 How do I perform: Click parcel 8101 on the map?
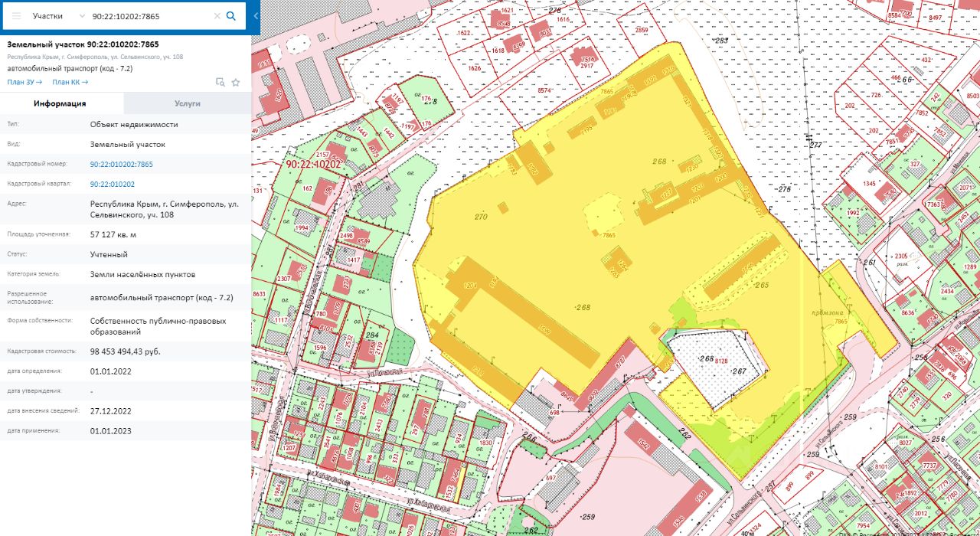[x=882, y=466]
